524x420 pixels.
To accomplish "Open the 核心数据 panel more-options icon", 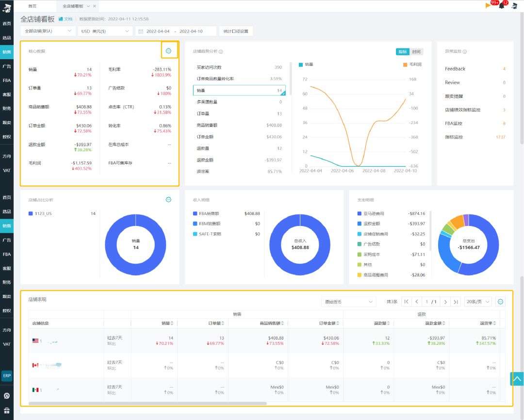I will point(168,51).
